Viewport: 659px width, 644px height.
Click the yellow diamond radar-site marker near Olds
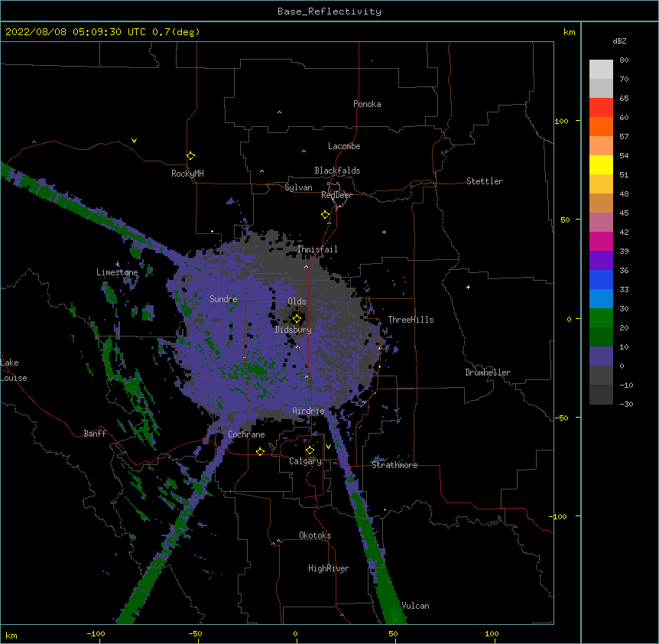point(297,319)
